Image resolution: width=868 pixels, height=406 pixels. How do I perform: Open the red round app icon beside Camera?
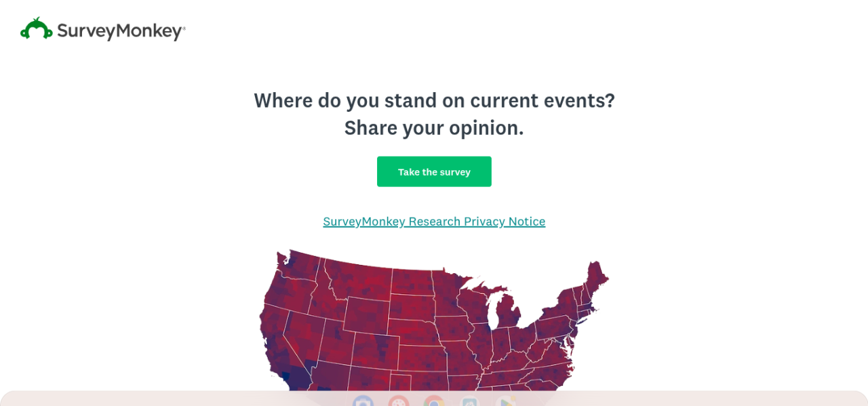click(x=399, y=401)
